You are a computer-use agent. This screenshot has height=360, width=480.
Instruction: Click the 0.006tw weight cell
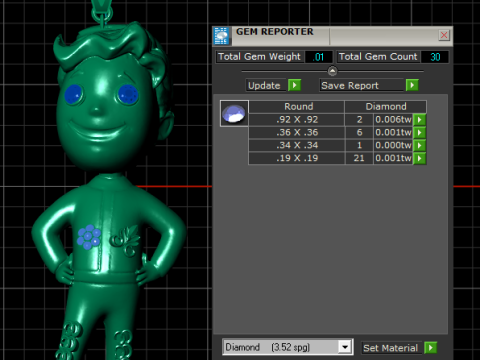[x=393, y=120]
